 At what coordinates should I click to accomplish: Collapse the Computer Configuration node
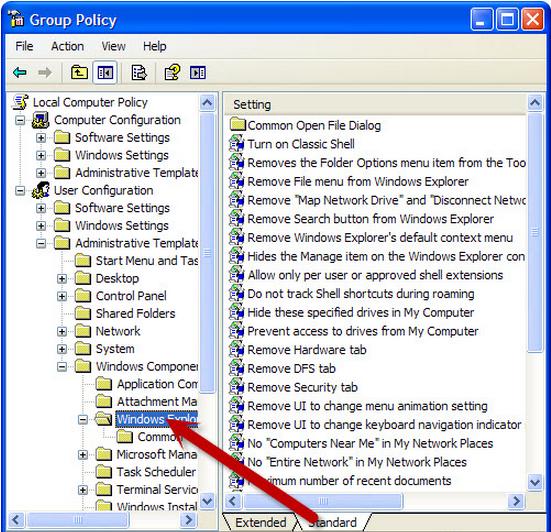[20, 120]
